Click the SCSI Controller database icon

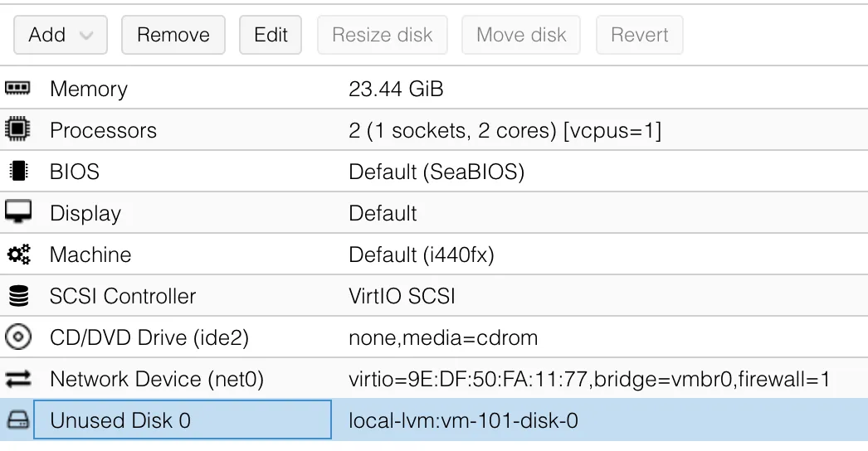click(x=18, y=295)
